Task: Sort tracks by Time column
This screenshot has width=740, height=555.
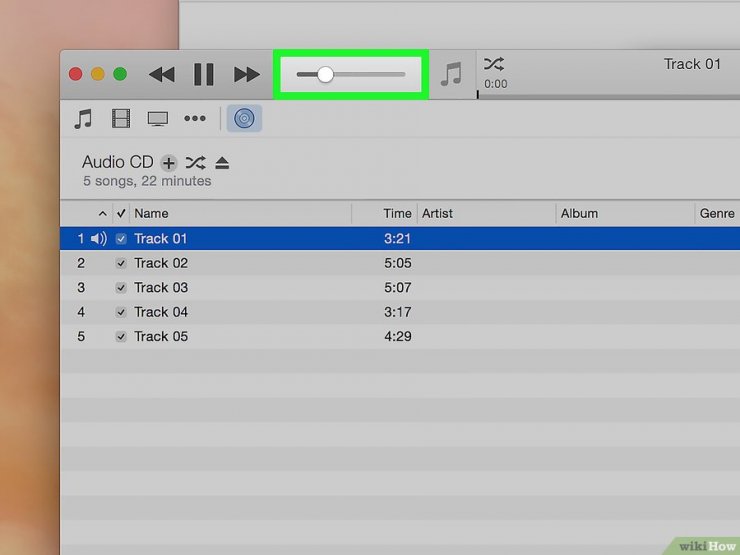Action: click(397, 213)
